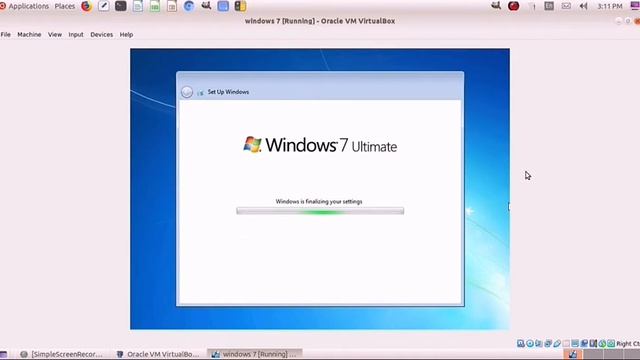640x360 pixels.
Task: Click the red SimpleScreenRecorder tray icon
Action: tap(513, 6)
